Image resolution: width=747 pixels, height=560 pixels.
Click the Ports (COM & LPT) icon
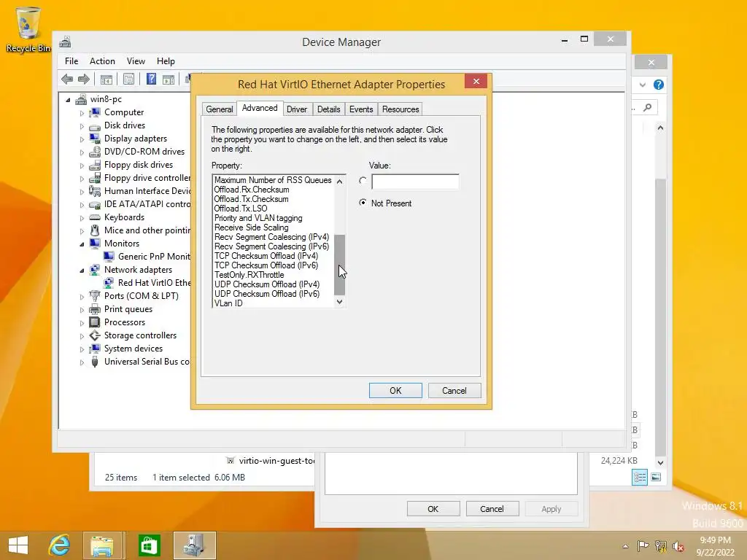[x=95, y=296]
